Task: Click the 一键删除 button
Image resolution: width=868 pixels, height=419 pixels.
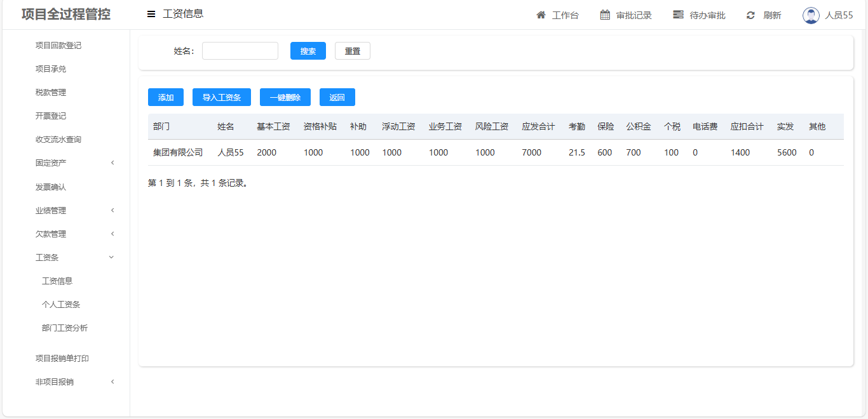Action: [285, 97]
